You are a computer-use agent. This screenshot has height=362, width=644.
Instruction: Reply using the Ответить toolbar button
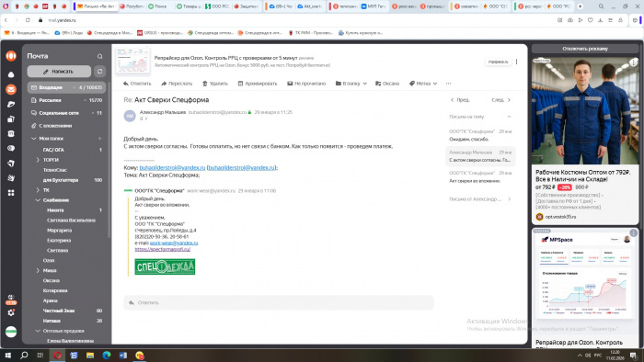137,84
